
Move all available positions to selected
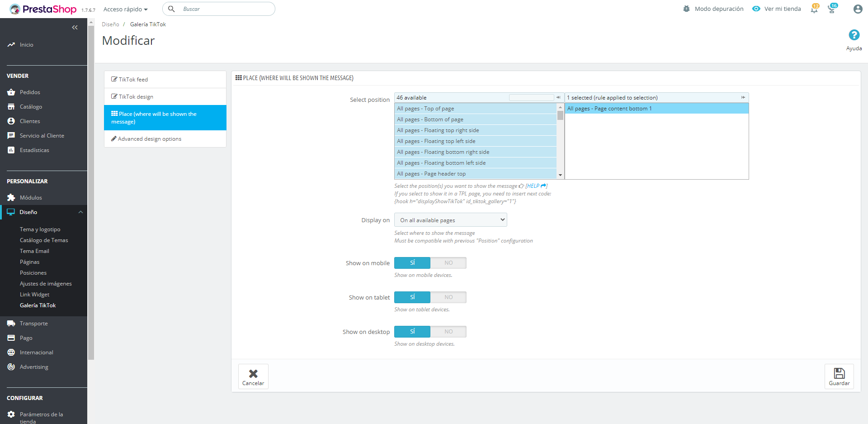[558, 97]
